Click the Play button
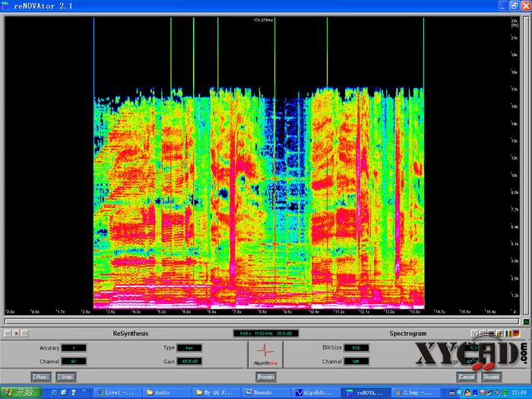The width and height of the screenshot is (532, 399). [41, 377]
